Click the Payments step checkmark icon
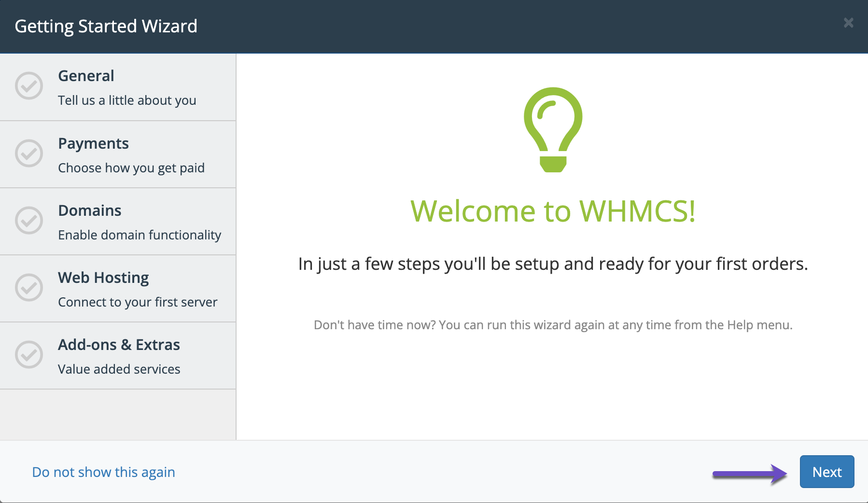 coord(29,154)
